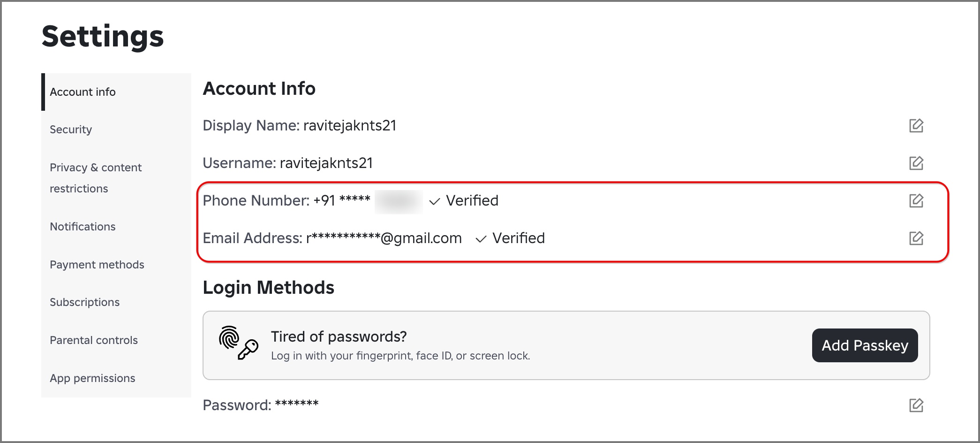Image resolution: width=980 pixels, height=443 pixels.
Task: Click the masked Gmail email address
Action: point(384,238)
